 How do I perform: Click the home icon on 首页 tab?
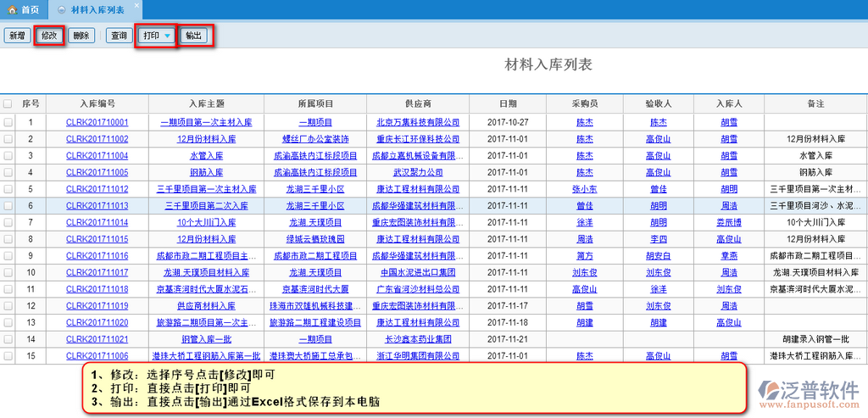pos(12,8)
